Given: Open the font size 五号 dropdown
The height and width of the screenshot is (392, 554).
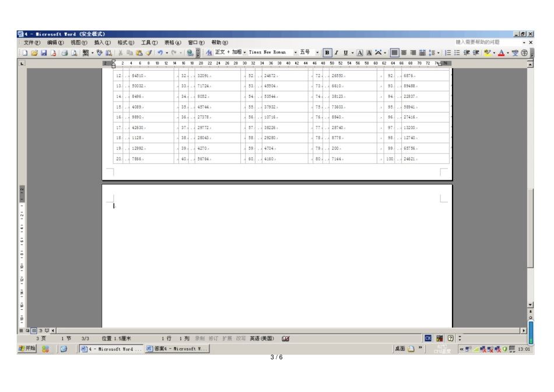Looking at the screenshot, I should [x=317, y=52].
